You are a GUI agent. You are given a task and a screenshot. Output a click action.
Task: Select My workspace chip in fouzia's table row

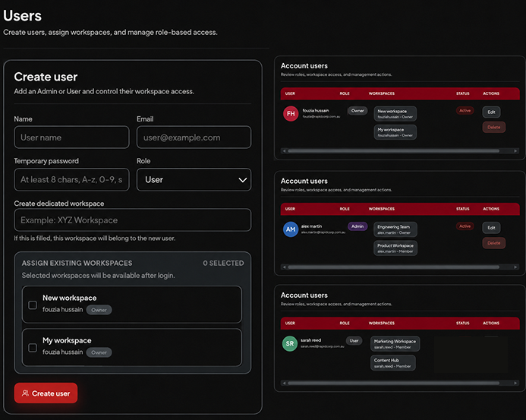coord(395,132)
